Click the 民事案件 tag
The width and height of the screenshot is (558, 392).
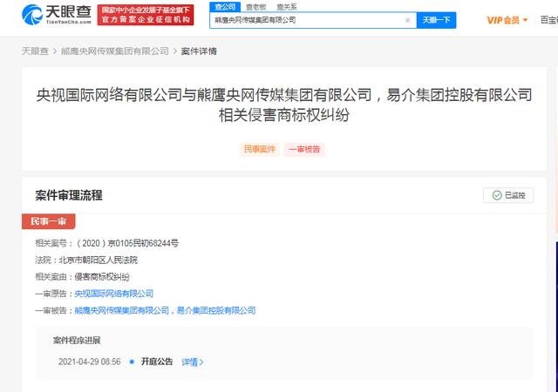258,149
